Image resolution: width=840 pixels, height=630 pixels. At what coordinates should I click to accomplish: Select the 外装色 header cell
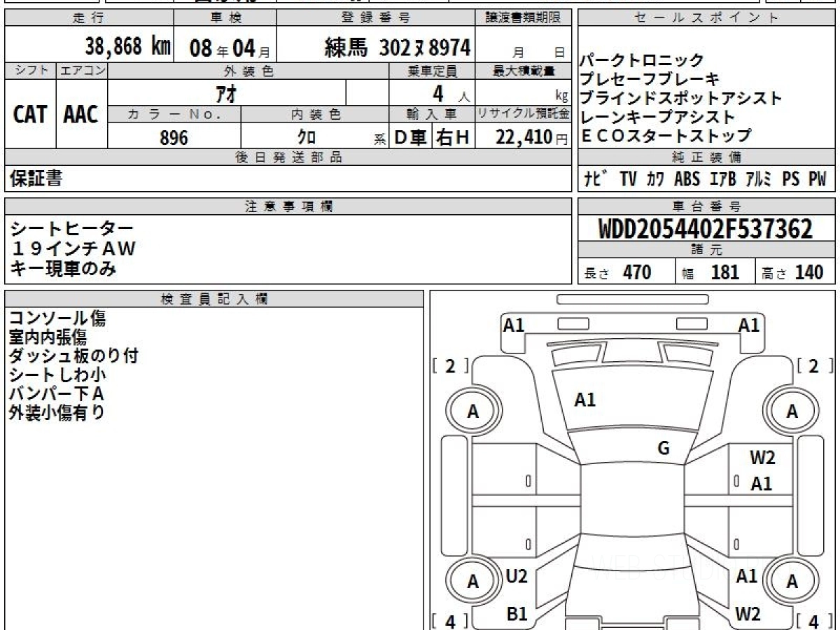[248, 71]
